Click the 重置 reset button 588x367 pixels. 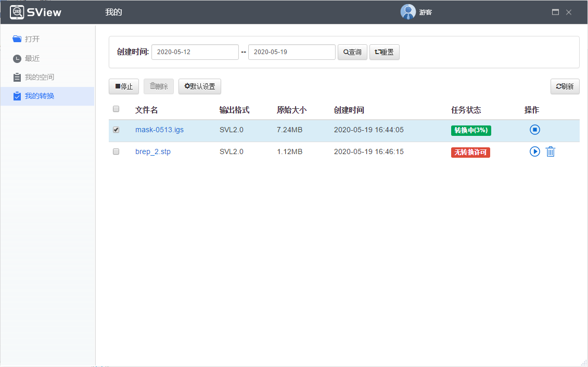click(x=385, y=52)
